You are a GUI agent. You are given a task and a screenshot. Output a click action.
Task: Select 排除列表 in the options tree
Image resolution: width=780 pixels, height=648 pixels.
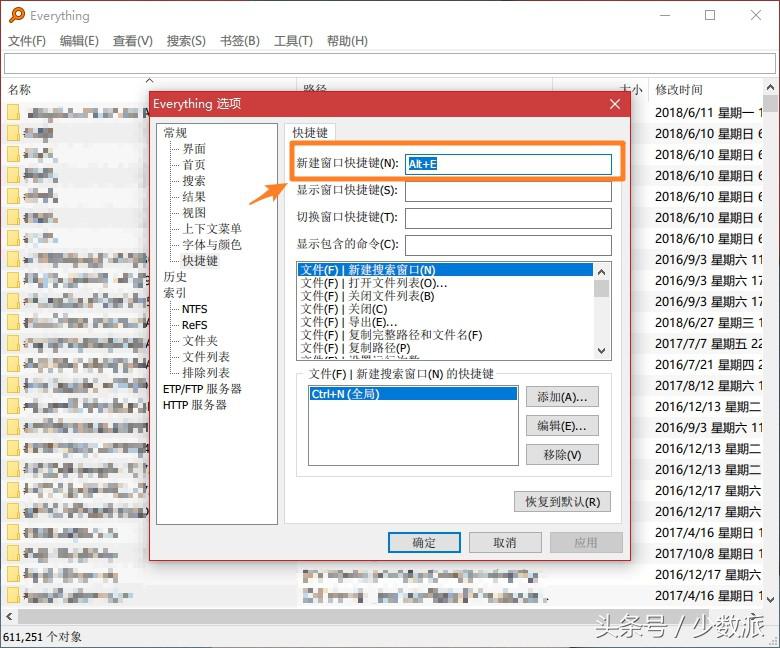tap(206, 372)
